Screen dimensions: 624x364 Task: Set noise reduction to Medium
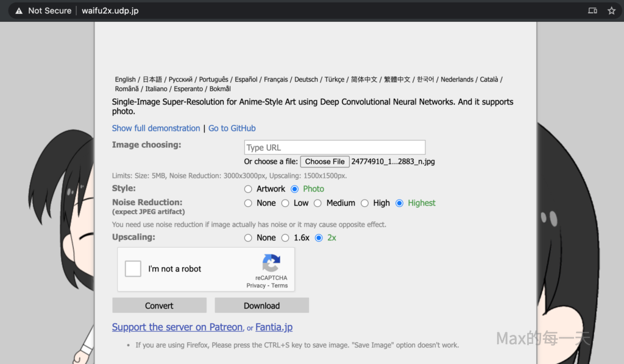pyautogui.click(x=317, y=203)
